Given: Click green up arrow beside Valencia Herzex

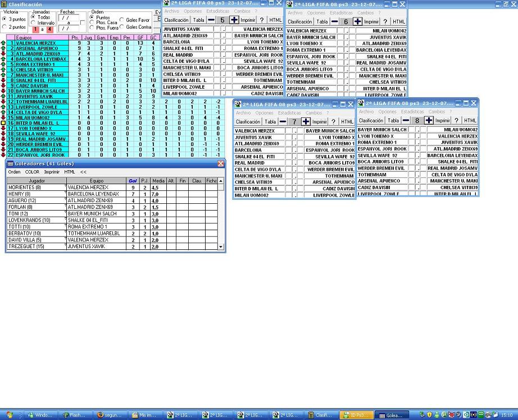Looking at the screenshot, I should coord(3,43).
